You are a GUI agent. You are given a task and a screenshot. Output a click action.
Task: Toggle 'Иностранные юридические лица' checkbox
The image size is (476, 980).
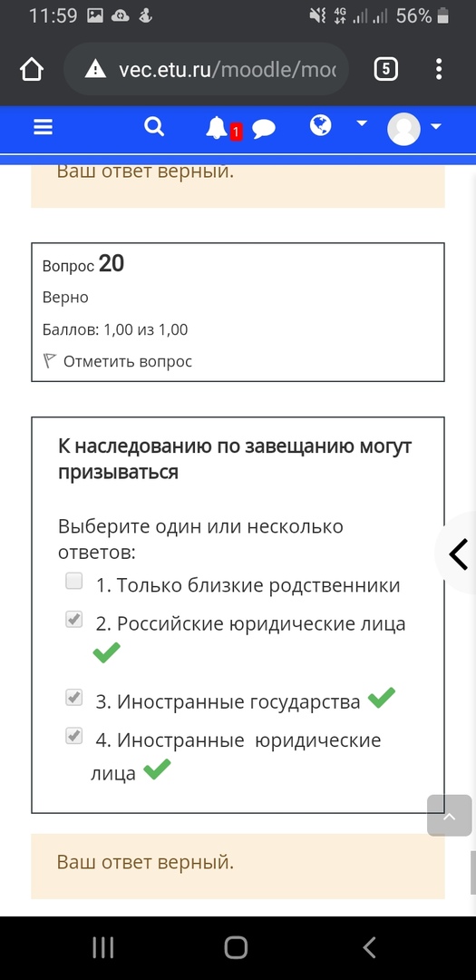pyautogui.click(x=73, y=736)
